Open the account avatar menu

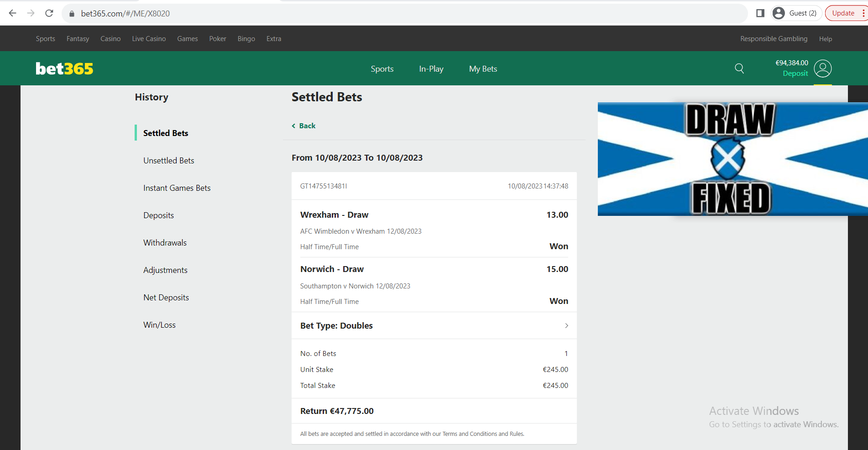tap(822, 68)
